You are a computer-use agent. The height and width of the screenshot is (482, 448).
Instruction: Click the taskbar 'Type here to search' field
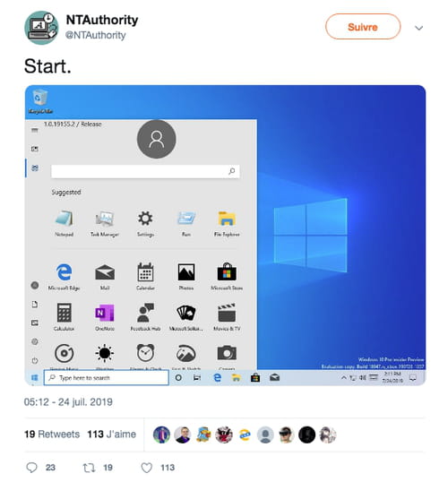click(x=107, y=377)
